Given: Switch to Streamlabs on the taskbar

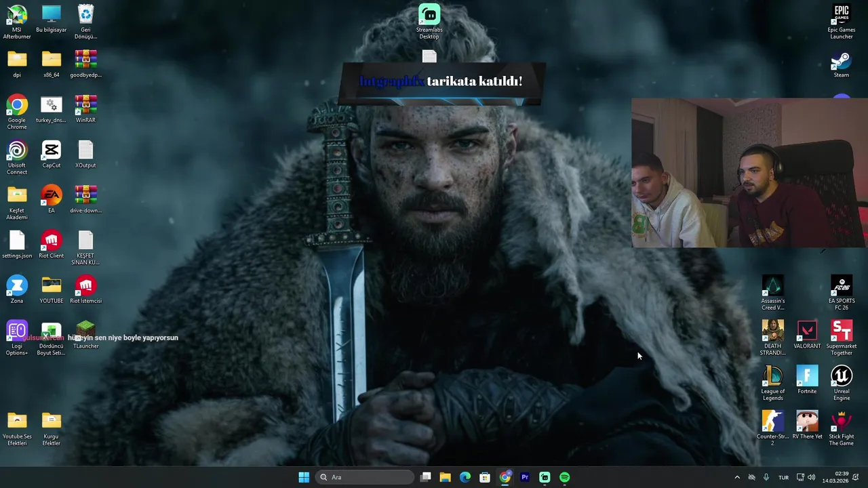Looking at the screenshot, I should [x=545, y=477].
